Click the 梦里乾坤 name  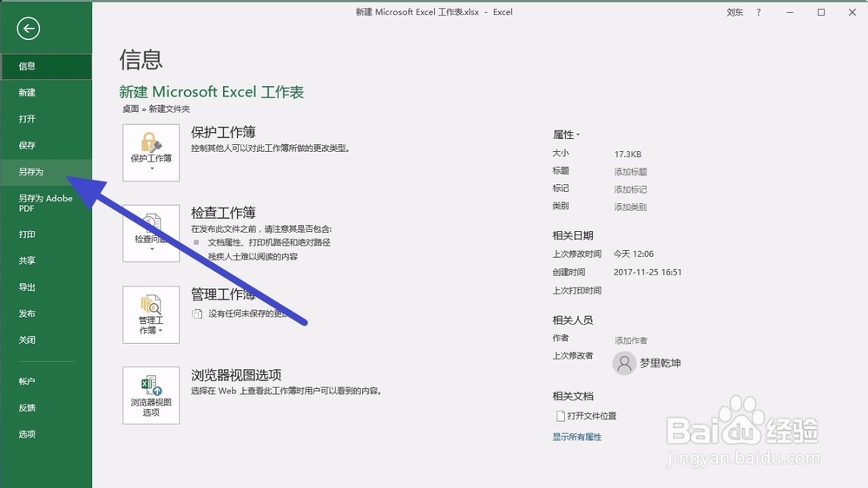pos(661,363)
